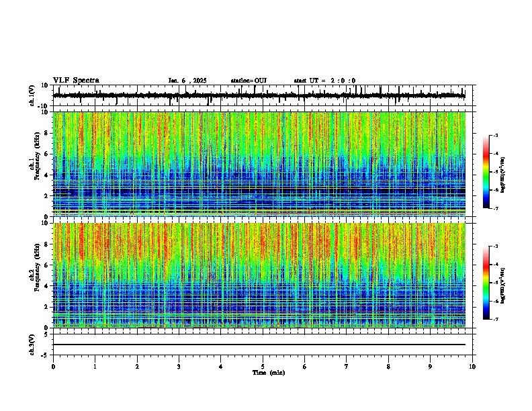Click the "5" tick on ch.3(V) axis
532x411 pixels.
[x=47, y=334]
